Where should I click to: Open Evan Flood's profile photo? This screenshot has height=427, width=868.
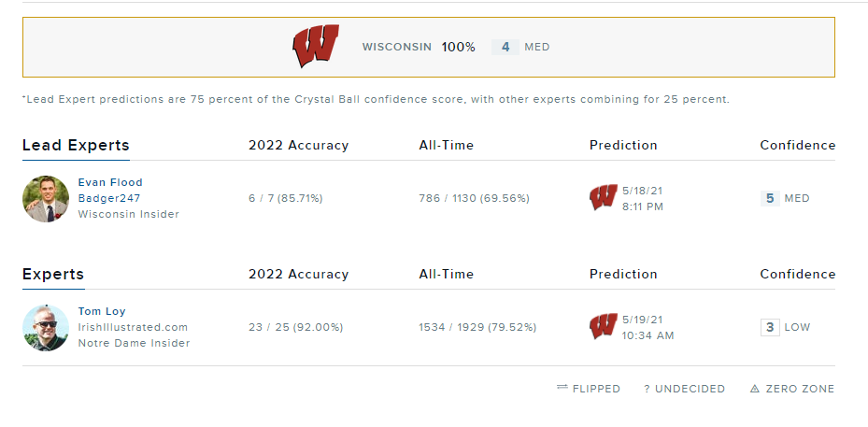coord(46,199)
